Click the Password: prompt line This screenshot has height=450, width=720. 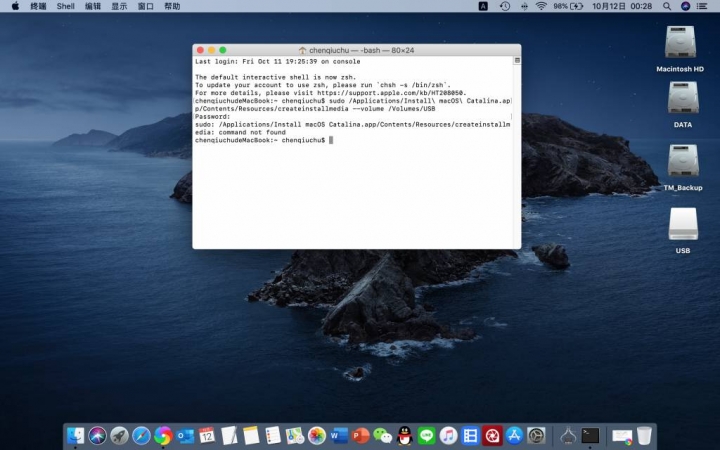(213, 117)
